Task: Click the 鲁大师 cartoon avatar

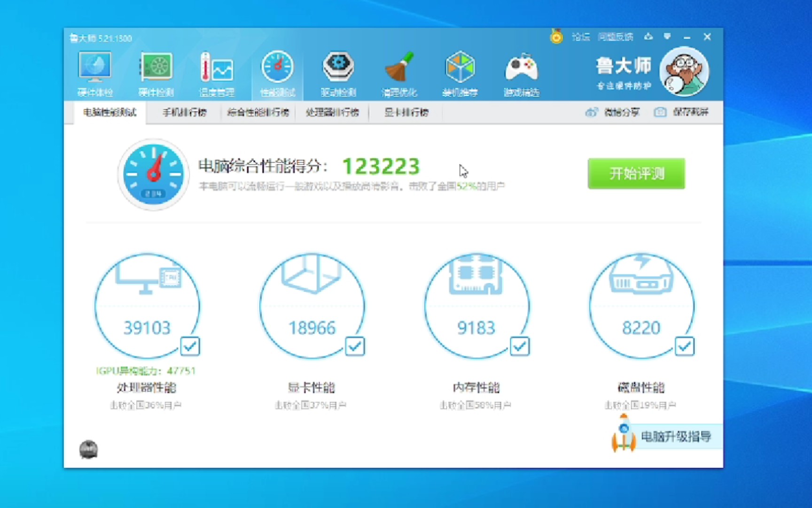Action: click(x=684, y=71)
